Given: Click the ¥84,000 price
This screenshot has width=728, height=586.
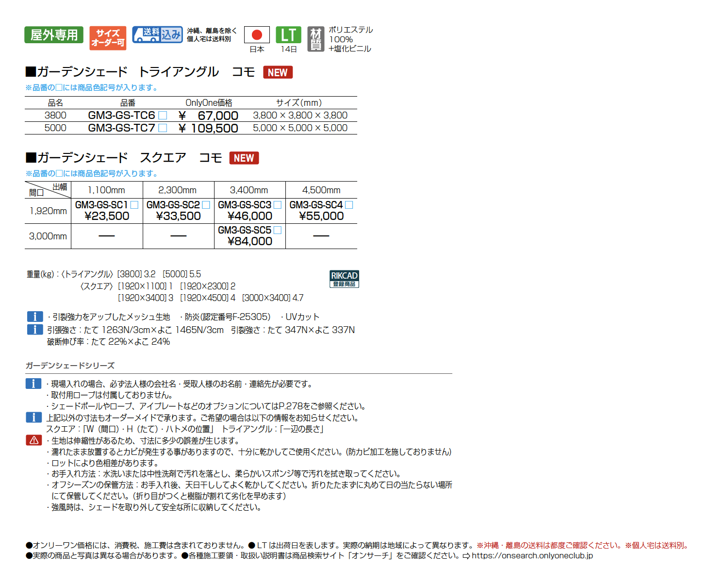Looking at the screenshot, I should [x=250, y=242].
